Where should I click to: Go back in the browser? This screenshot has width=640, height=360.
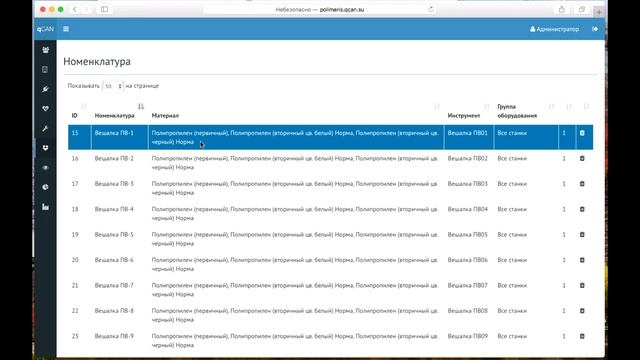pos(74,9)
